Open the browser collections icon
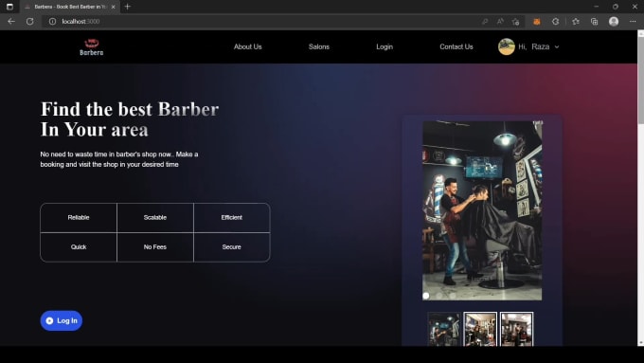Image resolution: width=644 pixels, height=363 pixels. click(x=595, y=22)
